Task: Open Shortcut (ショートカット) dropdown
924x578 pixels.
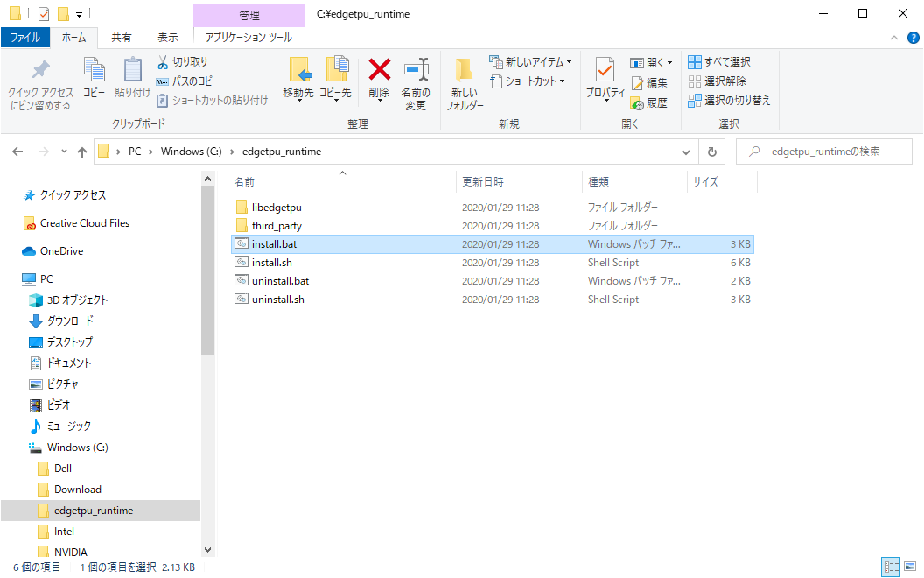Action: click(x=527, y=81)
